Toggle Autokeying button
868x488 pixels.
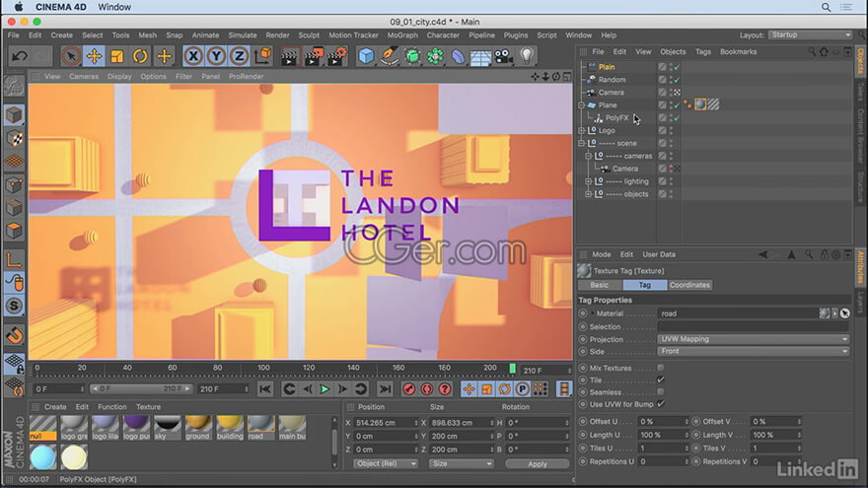[x=427, y=389]
